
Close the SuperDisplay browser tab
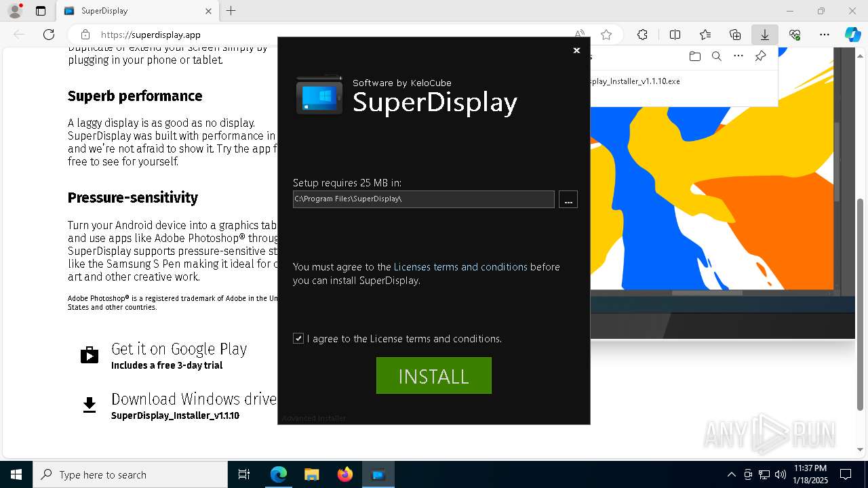point(208,11)
